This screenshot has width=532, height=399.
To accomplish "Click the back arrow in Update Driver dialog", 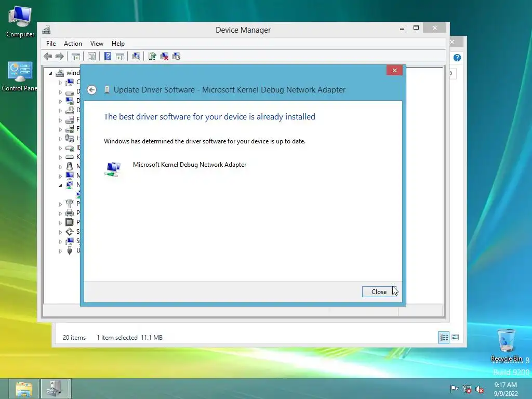I will (91, 90).
